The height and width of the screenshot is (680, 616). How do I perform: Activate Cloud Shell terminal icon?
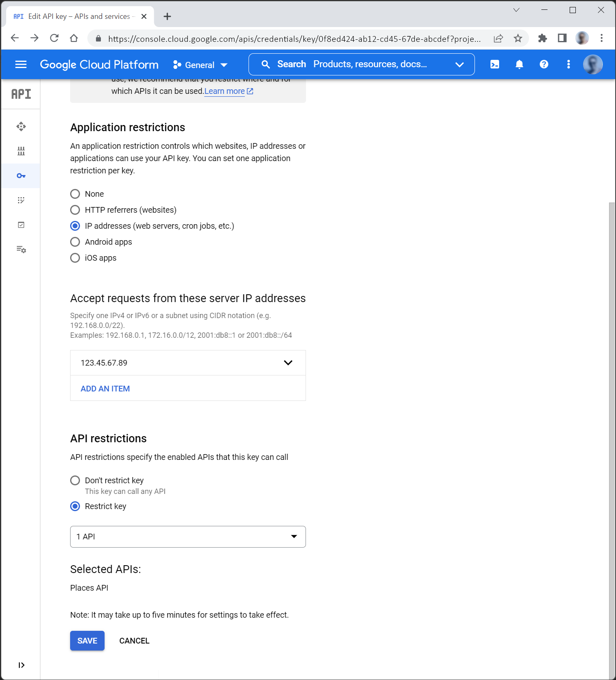tap(495, 64)
